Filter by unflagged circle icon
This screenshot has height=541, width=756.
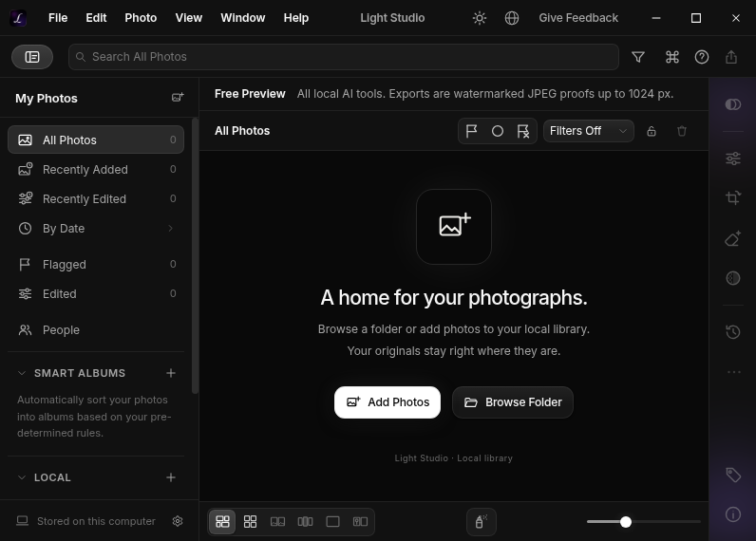pyautogui.click(x=497, y=131)
